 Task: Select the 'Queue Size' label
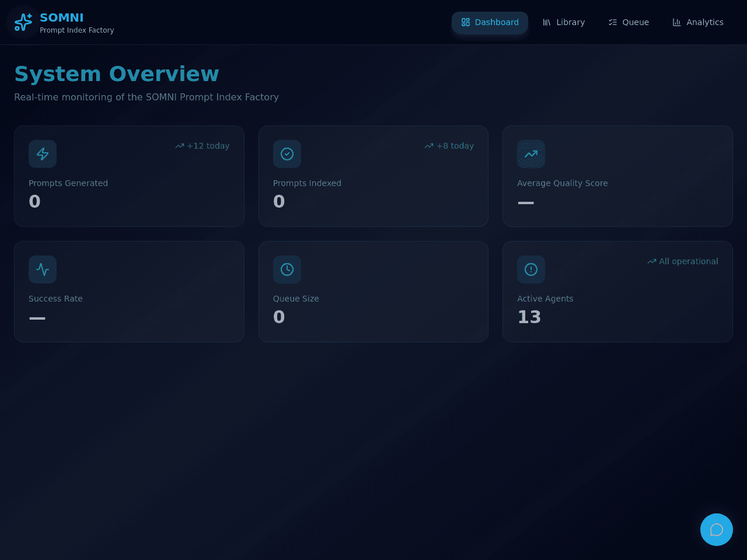[x=296, y=299]
